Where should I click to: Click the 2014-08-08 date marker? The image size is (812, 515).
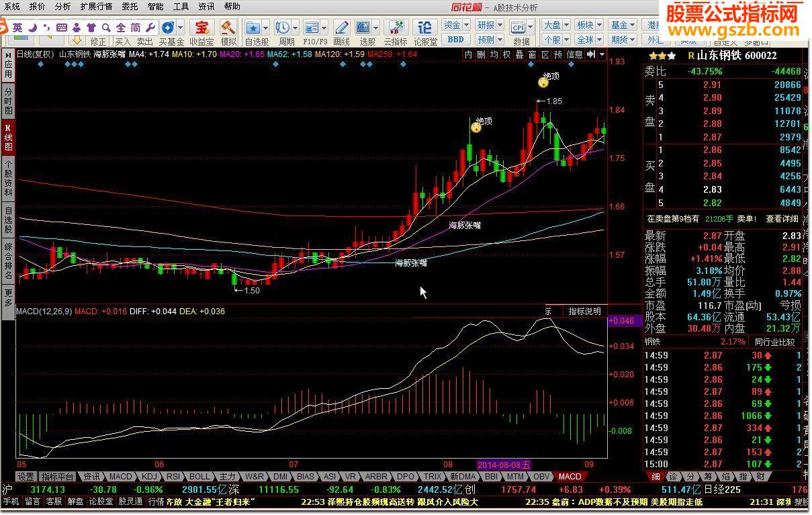tap(504, 465)
